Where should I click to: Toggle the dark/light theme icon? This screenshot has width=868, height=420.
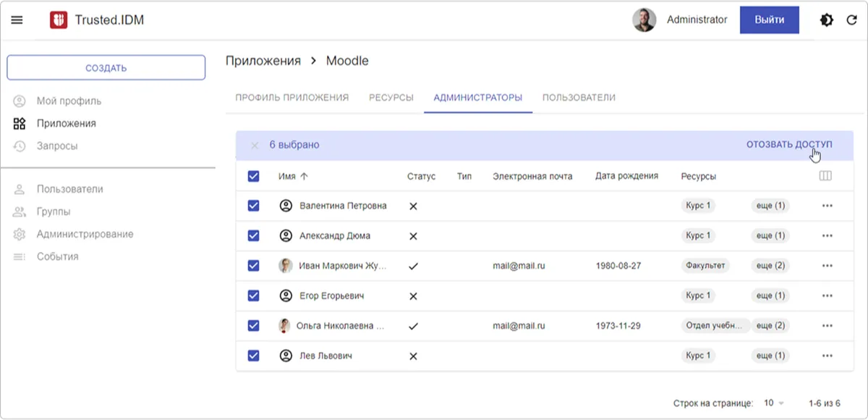[826, 20]
